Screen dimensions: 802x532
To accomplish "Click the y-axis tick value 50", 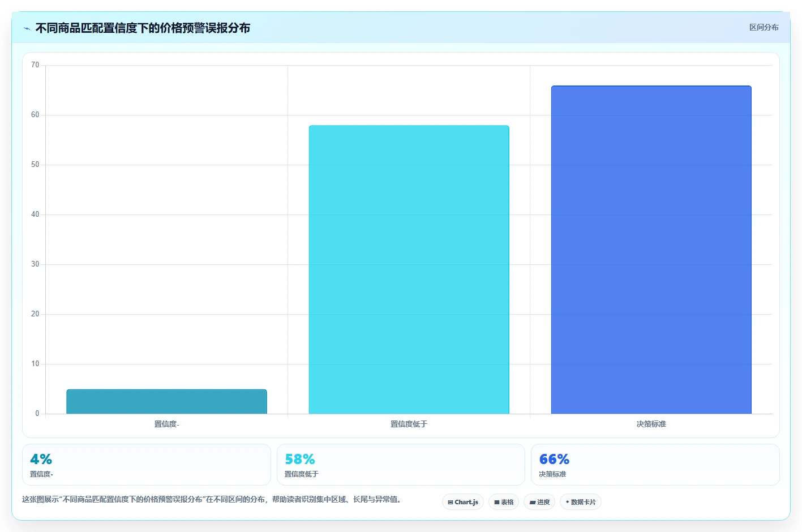I will coord(35,165).
